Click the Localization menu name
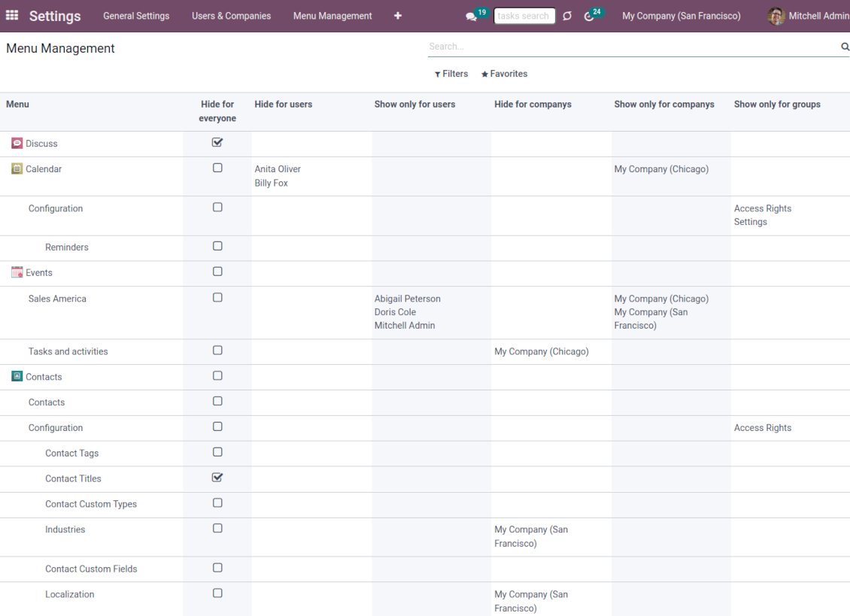 coord(70,594)
